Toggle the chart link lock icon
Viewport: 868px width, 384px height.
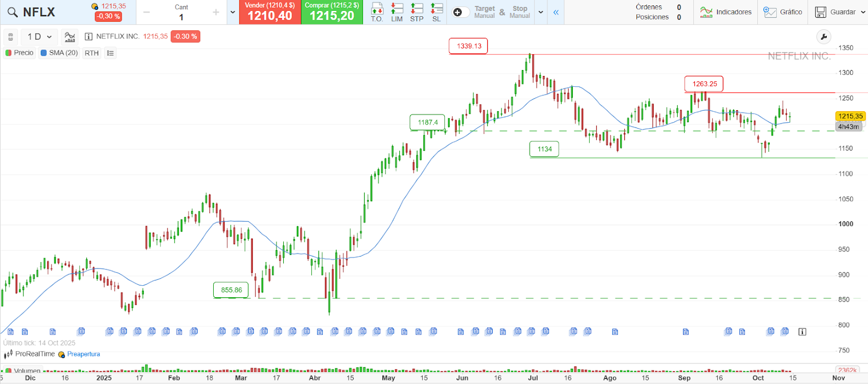(10, 37)
